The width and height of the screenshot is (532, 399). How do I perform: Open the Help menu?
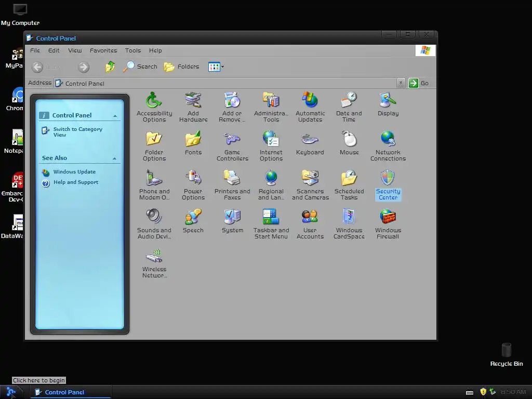click(155, 50)
